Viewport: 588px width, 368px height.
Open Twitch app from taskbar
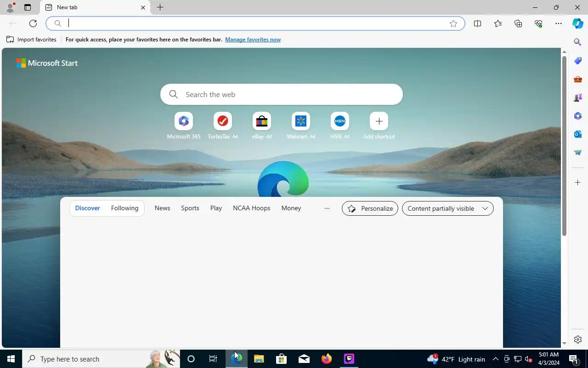[x=349, y=359]
